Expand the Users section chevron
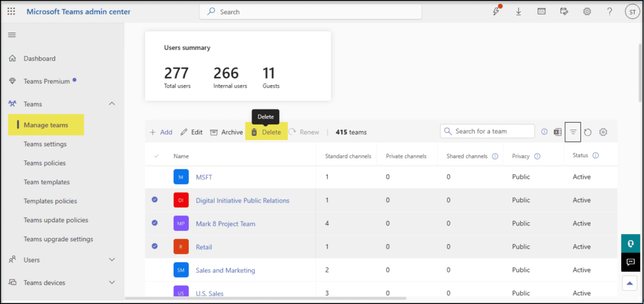The height and width of the screenshot is (304, 644). tap(112, 260)
